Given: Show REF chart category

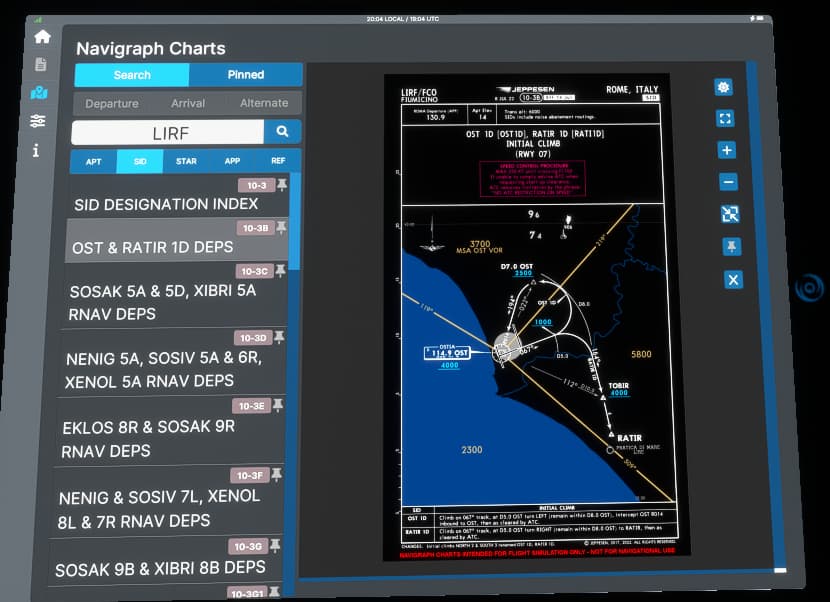Looking at the screenshot, I should coord(278,160).
